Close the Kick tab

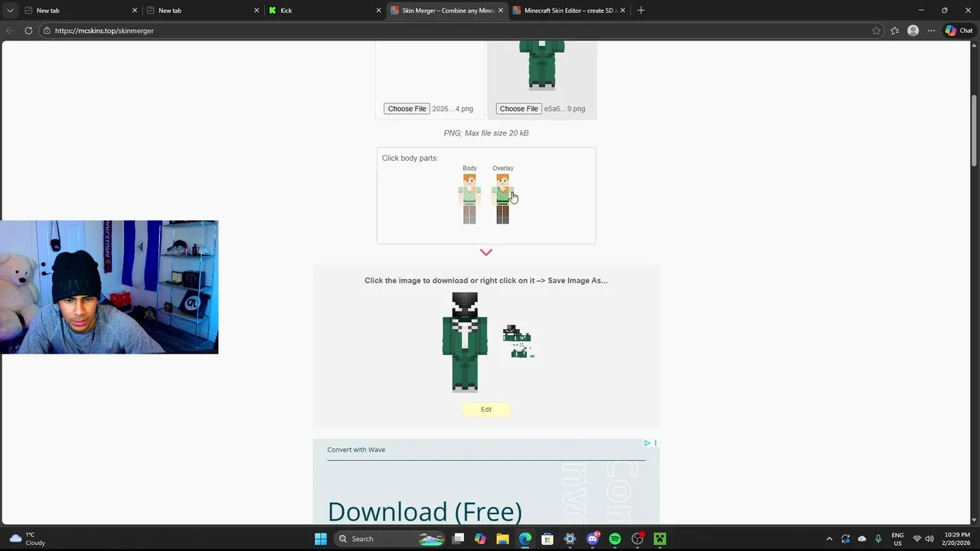[x=378, y=11]
